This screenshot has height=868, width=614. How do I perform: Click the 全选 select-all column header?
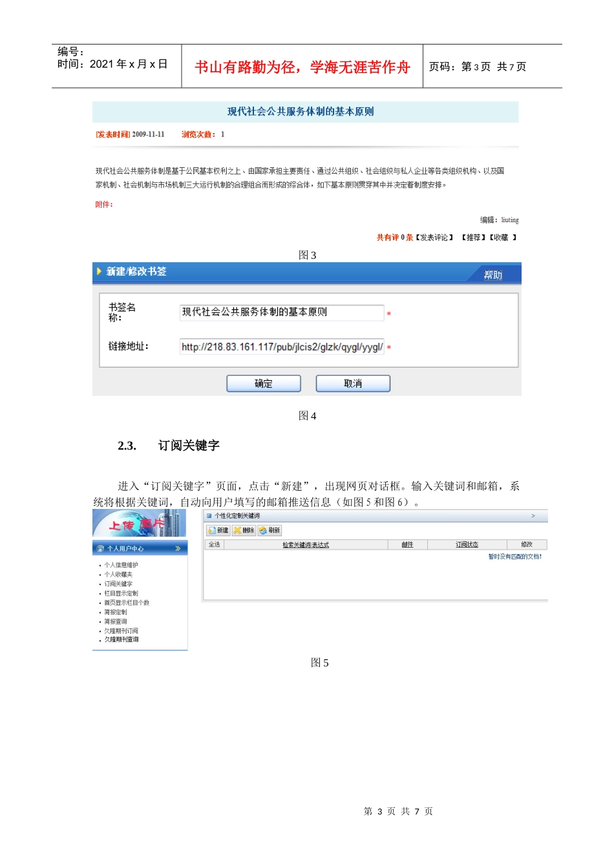pos(214,544)
